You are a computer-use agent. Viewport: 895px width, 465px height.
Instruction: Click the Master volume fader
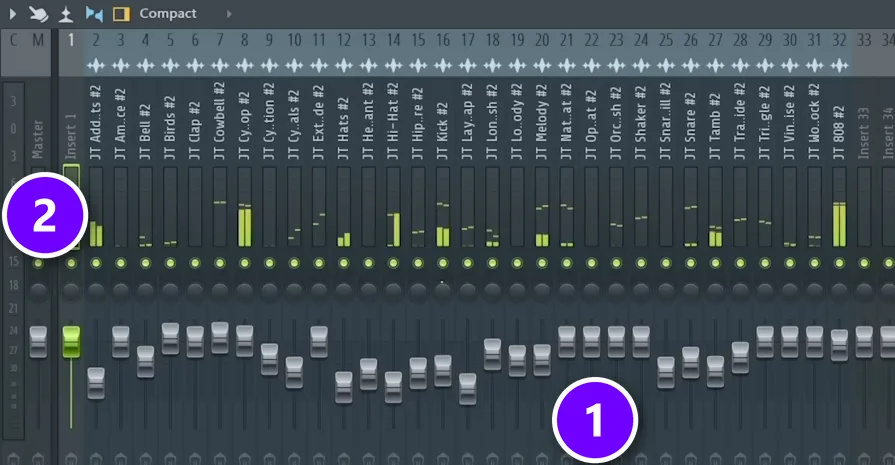(38, 342)
